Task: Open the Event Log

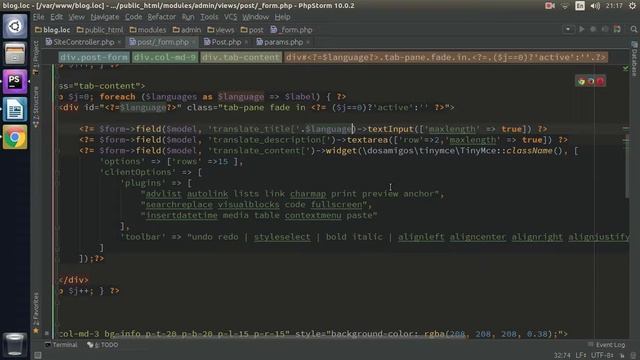Action: point(607,345)
